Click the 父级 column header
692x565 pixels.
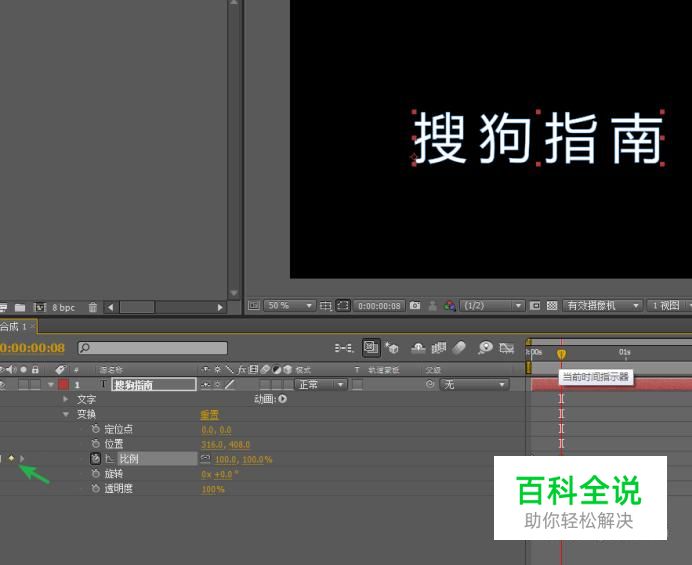(x=433, y=370)
